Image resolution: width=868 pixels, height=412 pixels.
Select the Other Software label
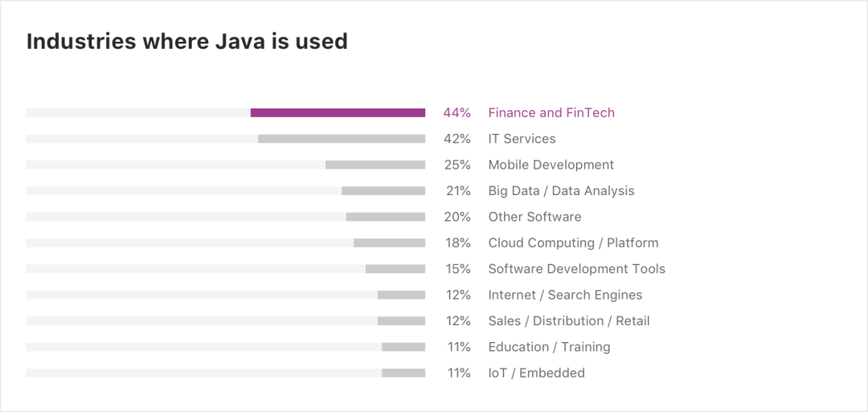534,217
